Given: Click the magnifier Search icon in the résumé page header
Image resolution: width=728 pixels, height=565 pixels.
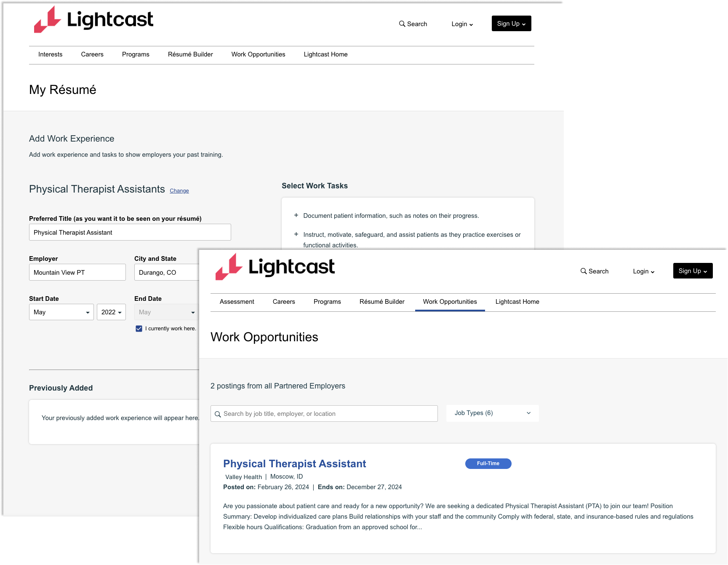Looking at the screenshot, I should [x=402, y=24].
